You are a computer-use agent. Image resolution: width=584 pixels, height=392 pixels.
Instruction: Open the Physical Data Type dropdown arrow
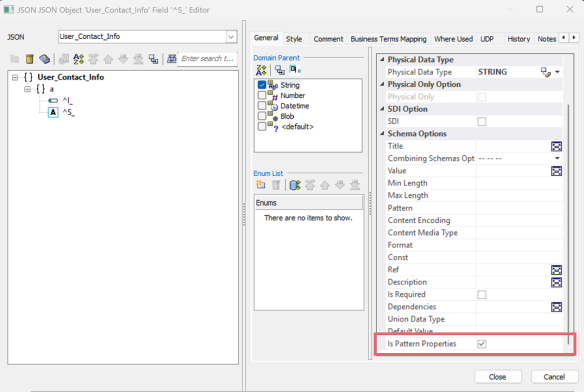tap(557, 72)
